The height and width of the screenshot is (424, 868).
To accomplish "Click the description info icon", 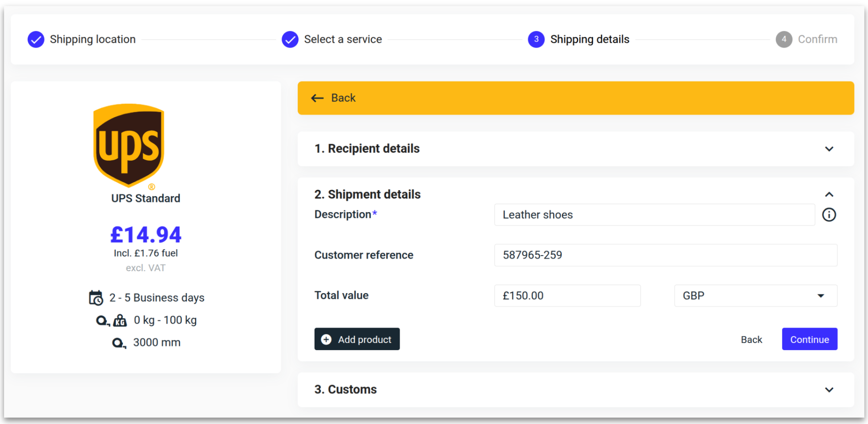I will pos(829,215).
